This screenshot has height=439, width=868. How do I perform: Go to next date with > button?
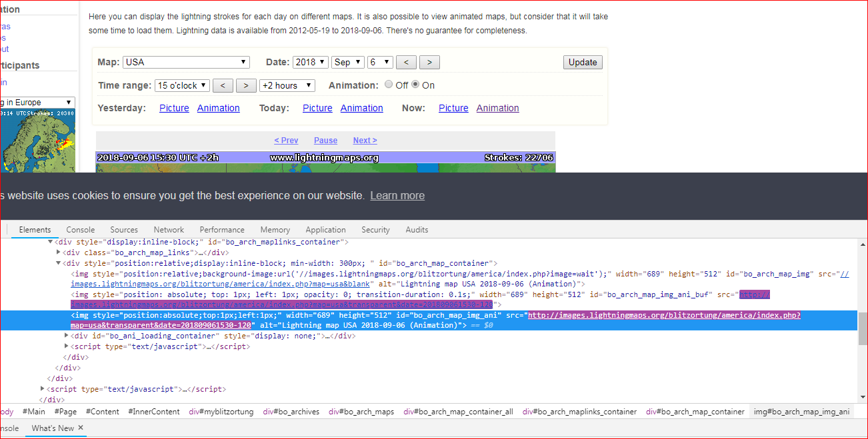pyautogui.click(x=429, y=62)
